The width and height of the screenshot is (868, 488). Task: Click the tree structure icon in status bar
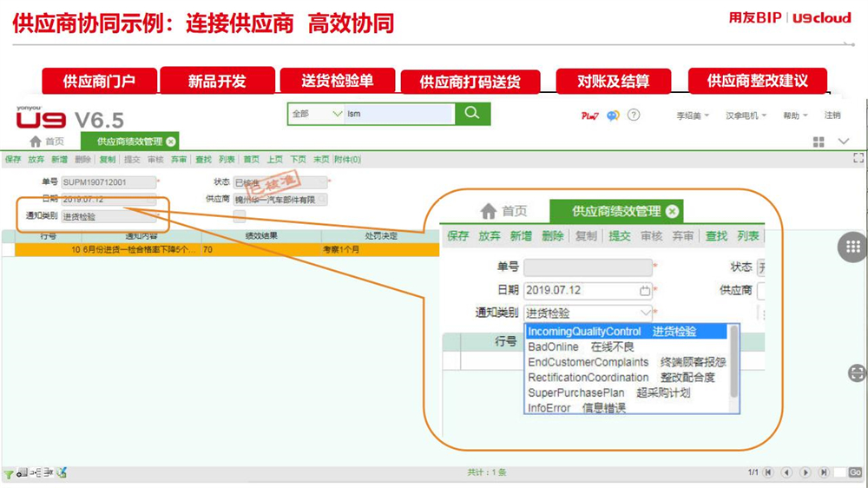[x=36, y=472]
